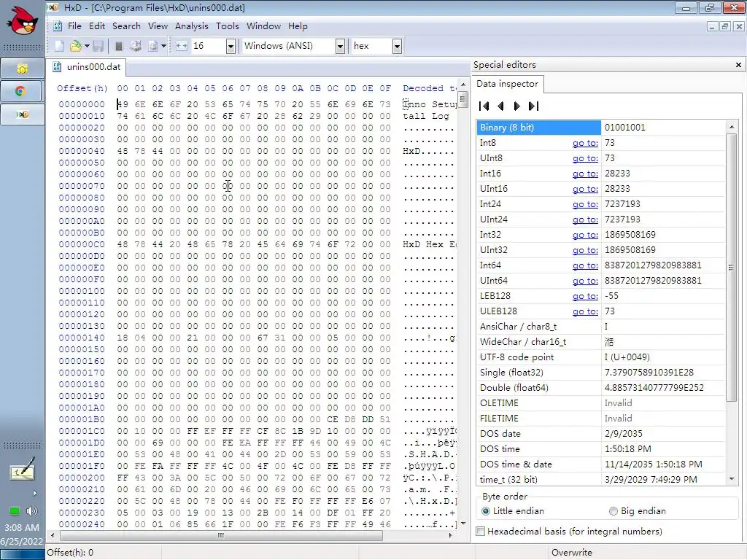The height and width of the screenshot is (560, 747).
Task: Click the hex view scroll up arrow
Action: (x=463, y=85)
